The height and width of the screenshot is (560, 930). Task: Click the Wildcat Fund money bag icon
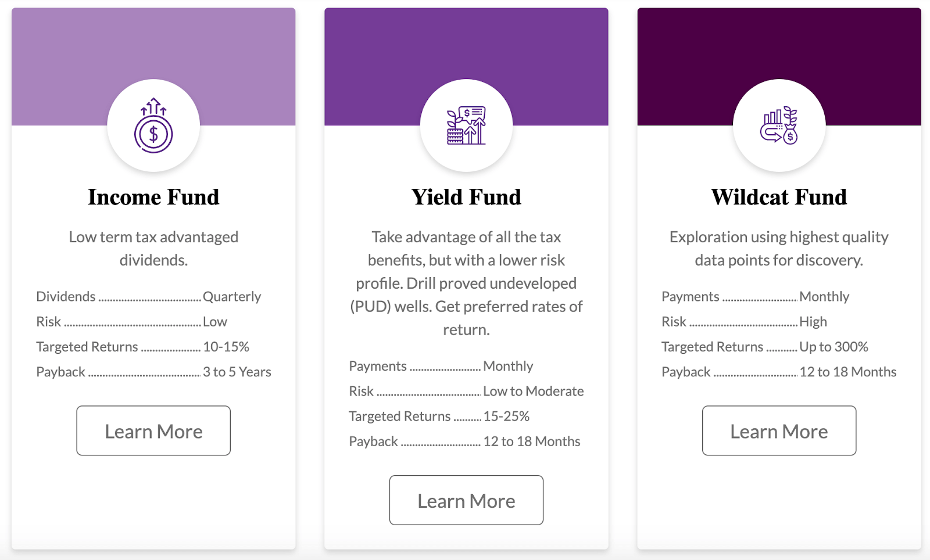point(779,125)
